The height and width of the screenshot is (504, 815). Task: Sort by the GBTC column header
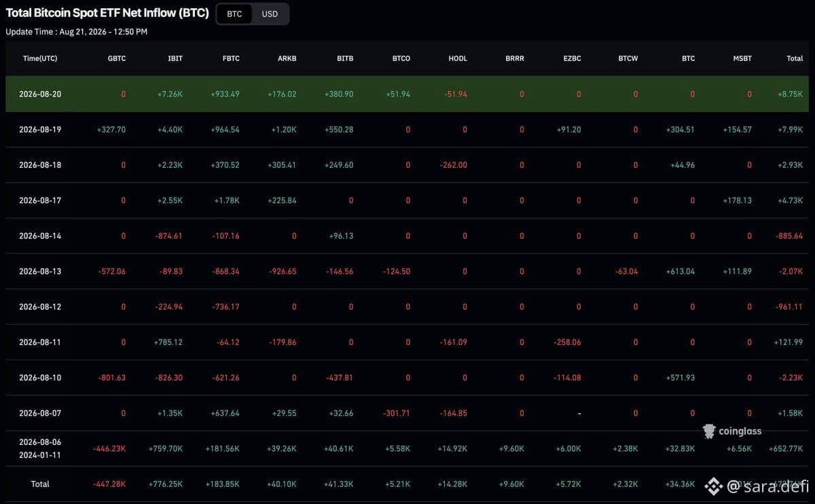(x=117, y=58)
